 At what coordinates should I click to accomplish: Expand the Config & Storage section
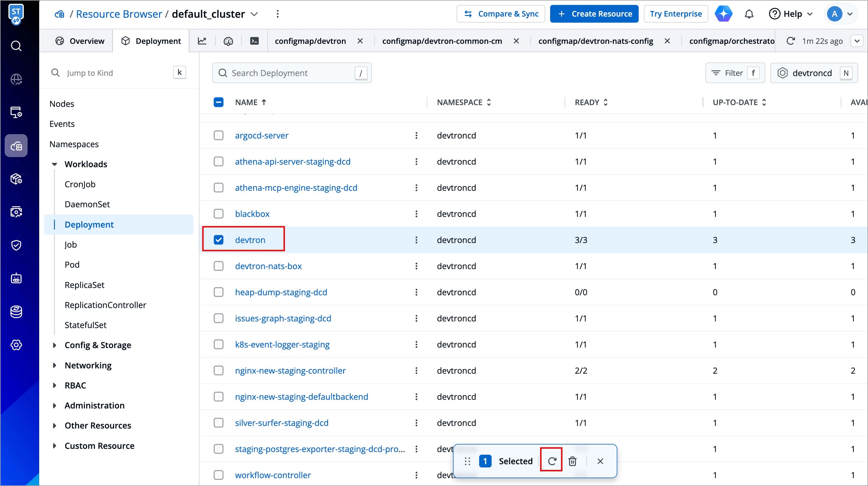point(55,345)
